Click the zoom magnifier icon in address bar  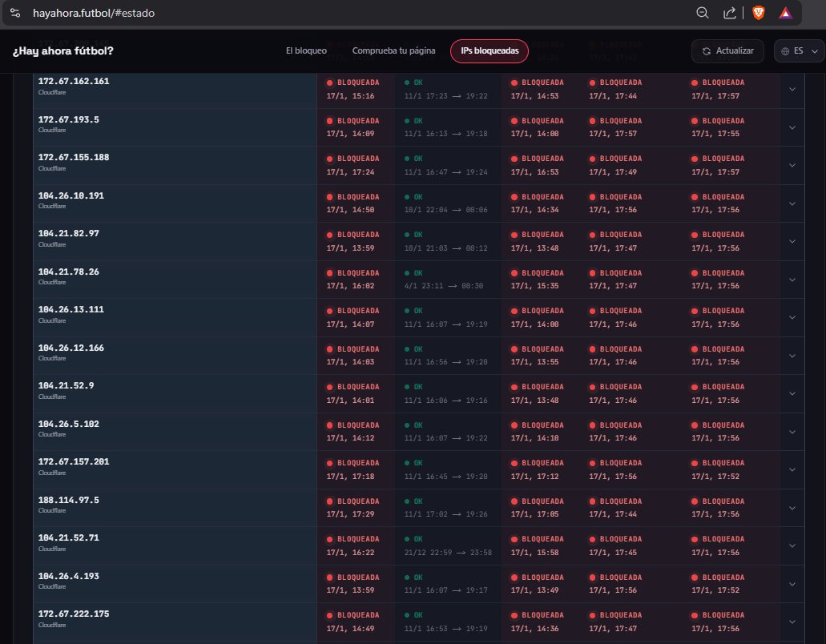702,13
